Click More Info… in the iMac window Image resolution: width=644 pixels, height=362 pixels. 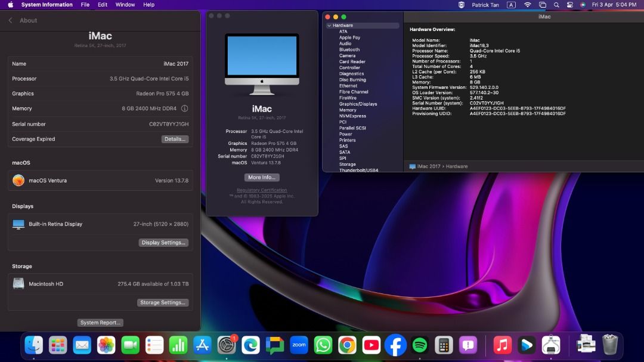coord(262,177)
